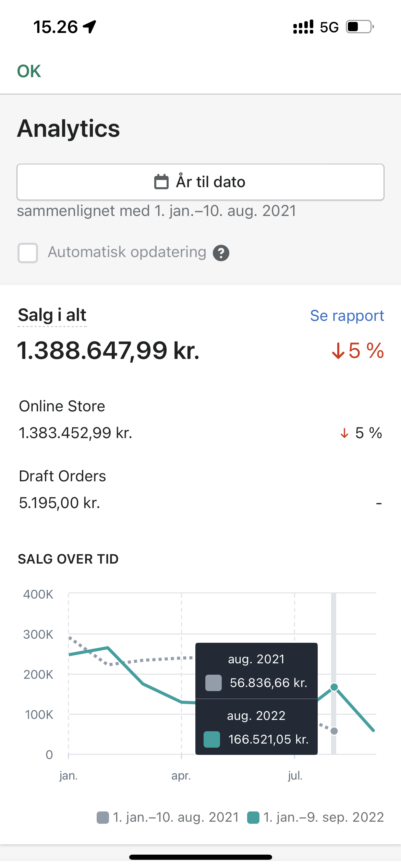Select the Online Store sales row
This screenshot has height=868, width=401.
(x=200, y=420)
